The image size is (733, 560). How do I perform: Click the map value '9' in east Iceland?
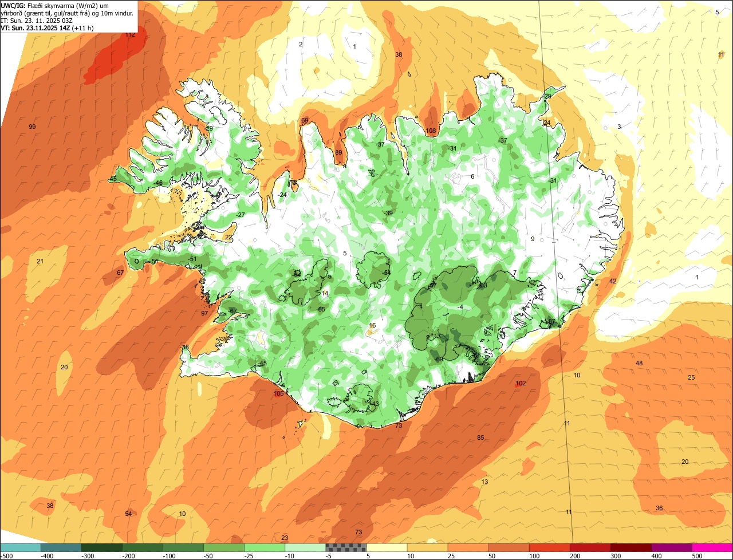click(x=533, y=239)
